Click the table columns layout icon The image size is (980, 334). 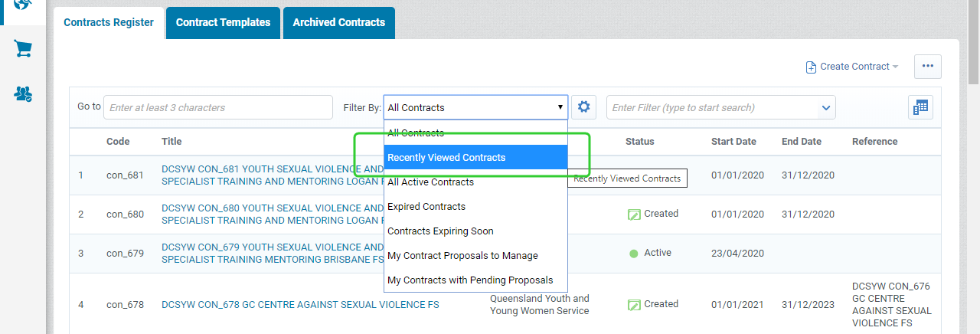pyautogui.click(x=920, y=108)
